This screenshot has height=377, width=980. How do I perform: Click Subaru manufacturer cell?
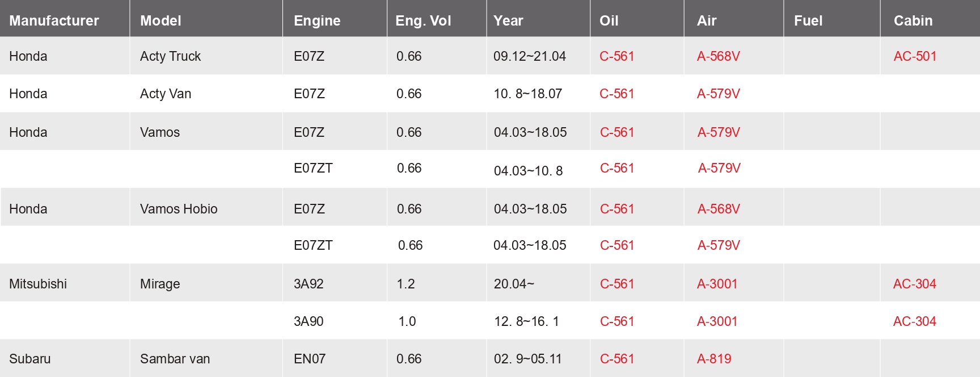click(30, 359)
